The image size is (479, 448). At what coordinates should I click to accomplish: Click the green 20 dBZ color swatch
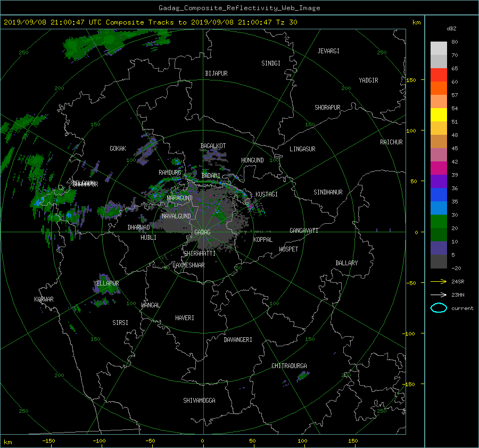tap(439, 222)
